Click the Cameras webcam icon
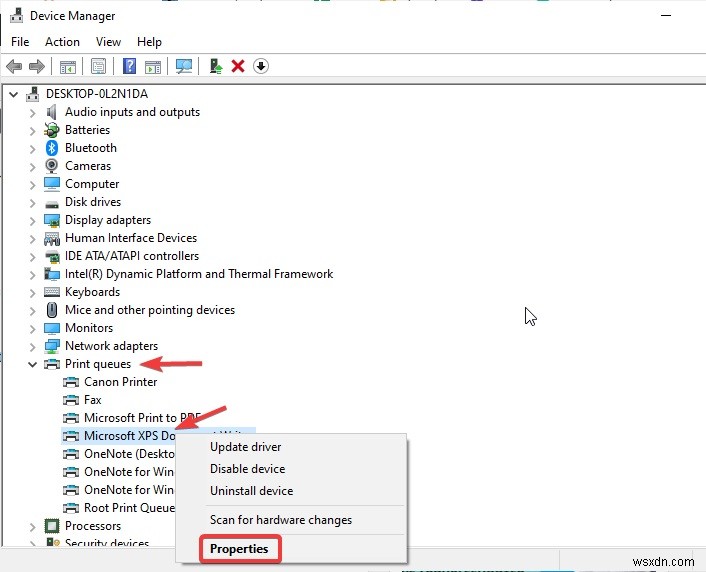The image size is (706, 572). click(52, 166)
